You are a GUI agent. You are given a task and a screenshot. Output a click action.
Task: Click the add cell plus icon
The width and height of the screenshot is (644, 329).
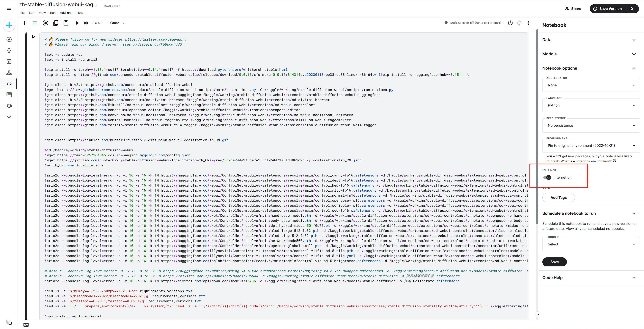point(24,23)
